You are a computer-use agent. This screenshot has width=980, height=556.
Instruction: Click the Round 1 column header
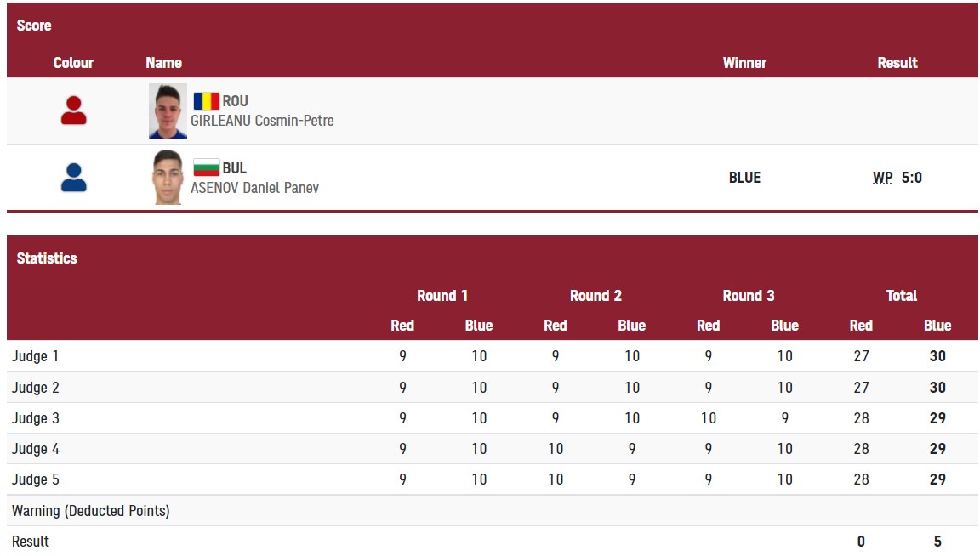click(442, 296)
